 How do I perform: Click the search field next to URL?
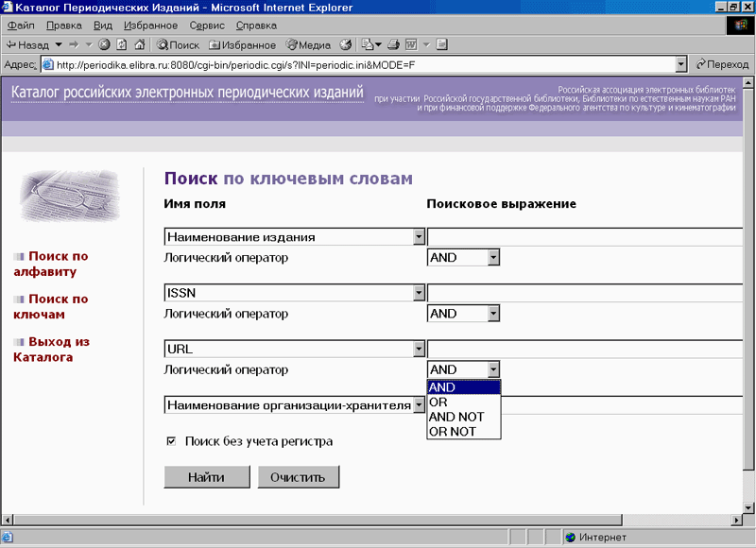tap(586, 349)
